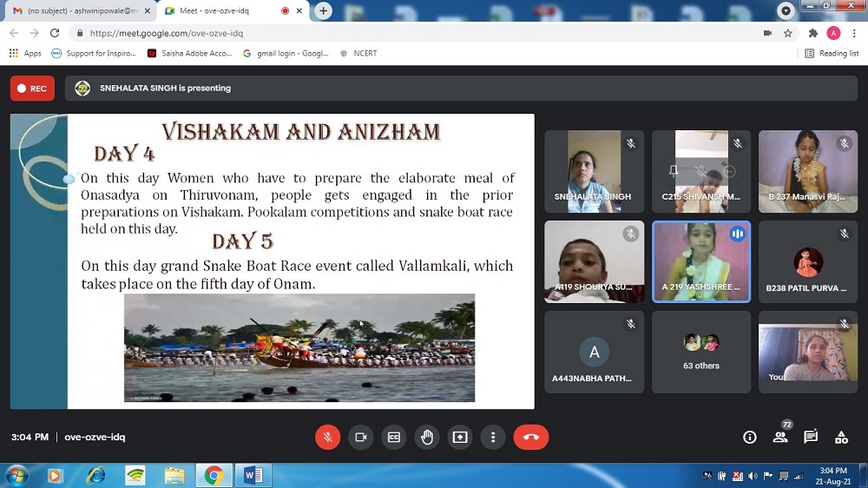Turn on closed captions
The image size is (868, 488).
(x=393, y=437)
